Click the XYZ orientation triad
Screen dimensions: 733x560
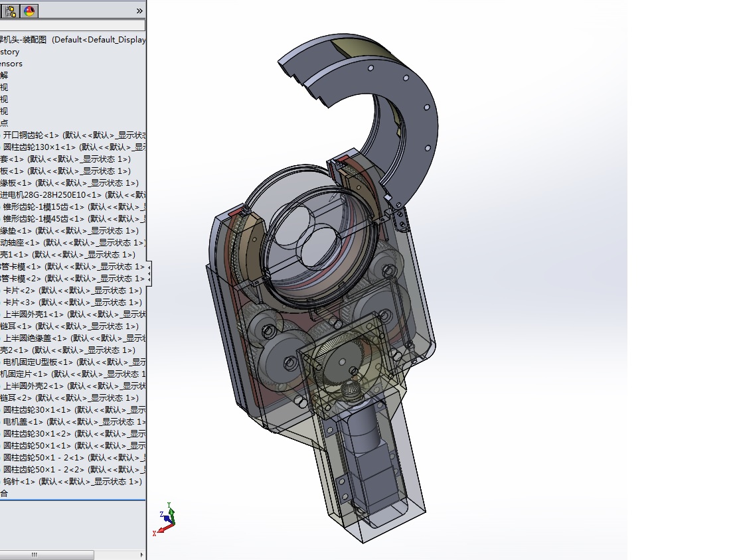pyautogui.click(x=165, y=519)
